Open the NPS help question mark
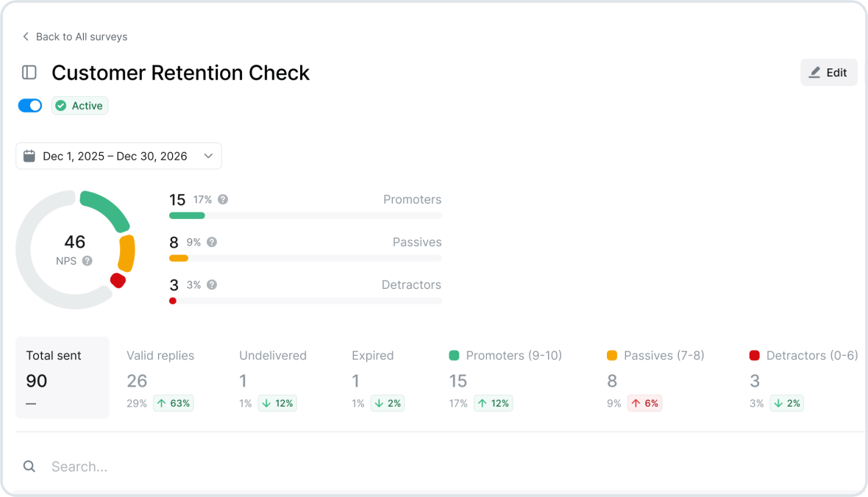This screenshot has width=868, height=497. [88, 261]
